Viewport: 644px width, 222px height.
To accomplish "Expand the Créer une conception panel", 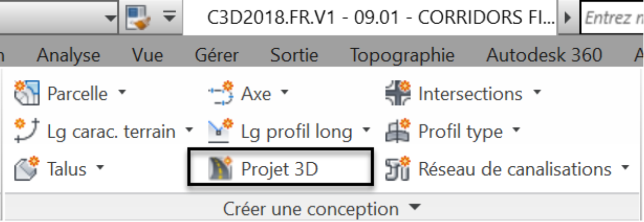I will (x=414, y=207).
